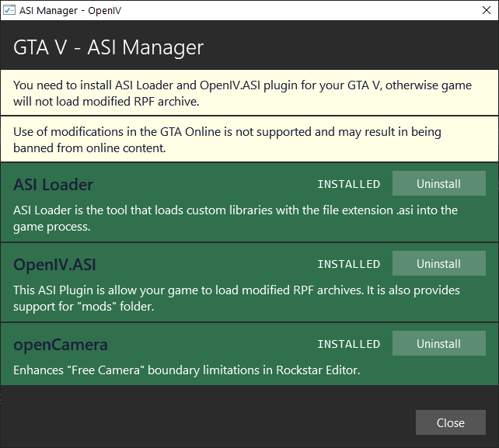
Task: Select the 'openCamera' heading text
Action: pos(61,345)
